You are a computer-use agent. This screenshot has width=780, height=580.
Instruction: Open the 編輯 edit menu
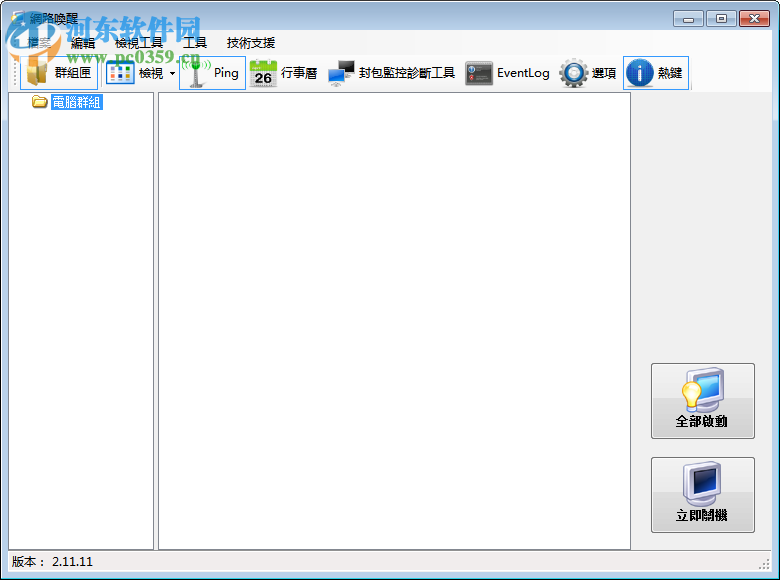[x=83, y=43]
